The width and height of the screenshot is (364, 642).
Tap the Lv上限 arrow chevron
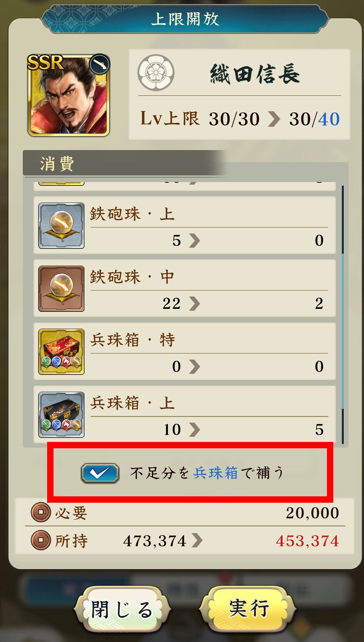pos(274,119)
